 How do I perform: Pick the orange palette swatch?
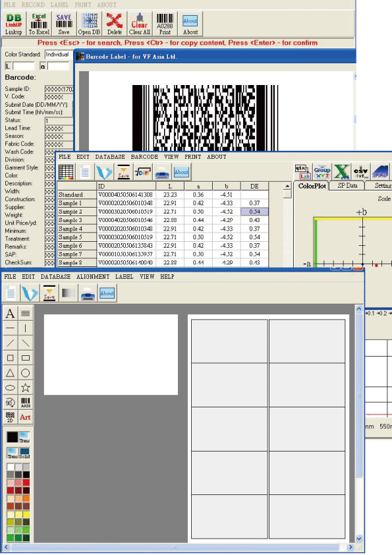coord(26,499)
